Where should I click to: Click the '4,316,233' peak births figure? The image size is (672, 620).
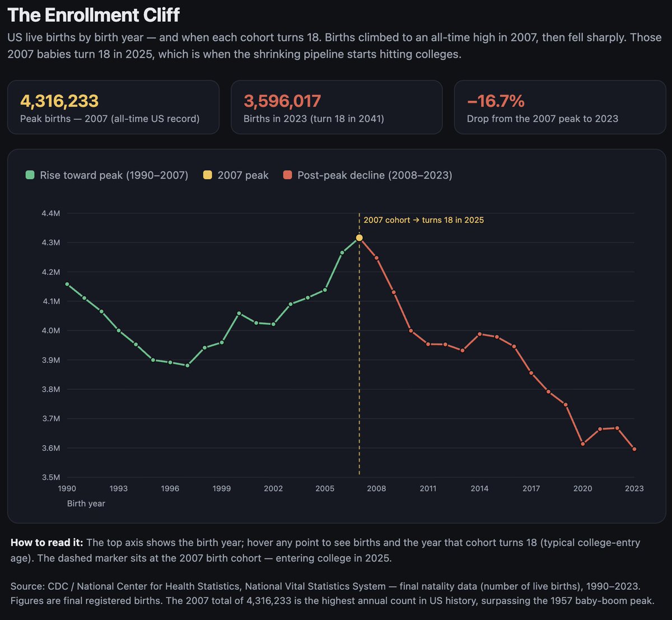pos(59,101)
